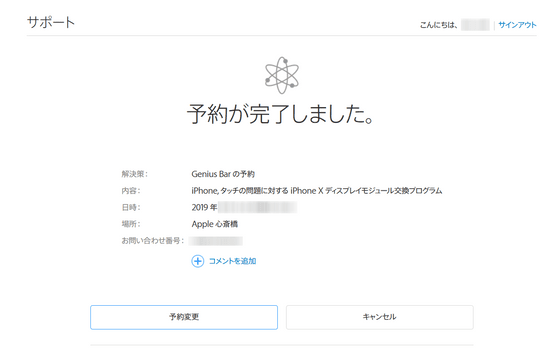Click the 解決策: label
The width and height of the screenshot is (560, 360).
[134, 174]
